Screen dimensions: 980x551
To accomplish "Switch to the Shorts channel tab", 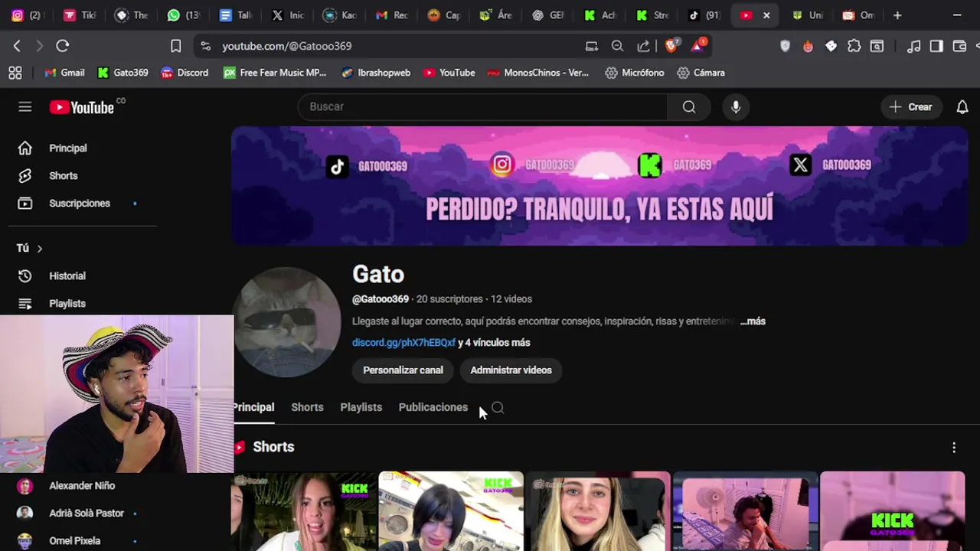I will tap(307, 407).
